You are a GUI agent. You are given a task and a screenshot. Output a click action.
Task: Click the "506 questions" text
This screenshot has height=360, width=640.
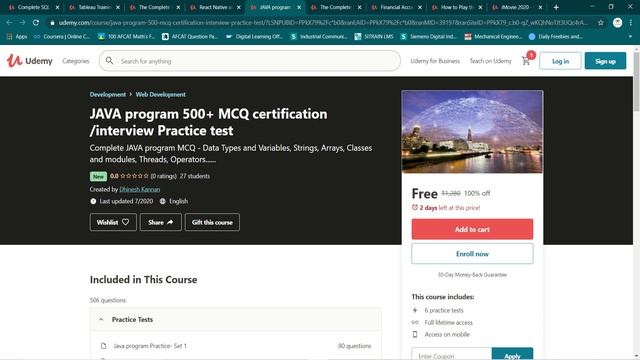click(x=108, y=300)
